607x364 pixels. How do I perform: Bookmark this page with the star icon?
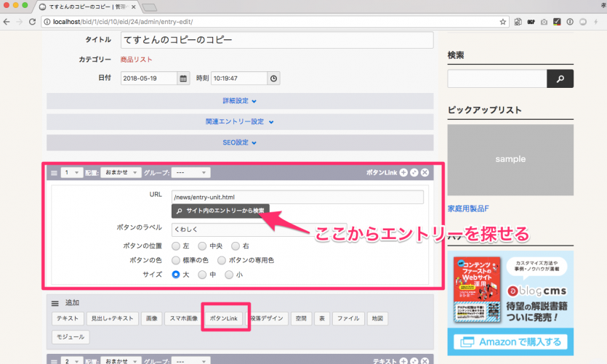point(502,22)
